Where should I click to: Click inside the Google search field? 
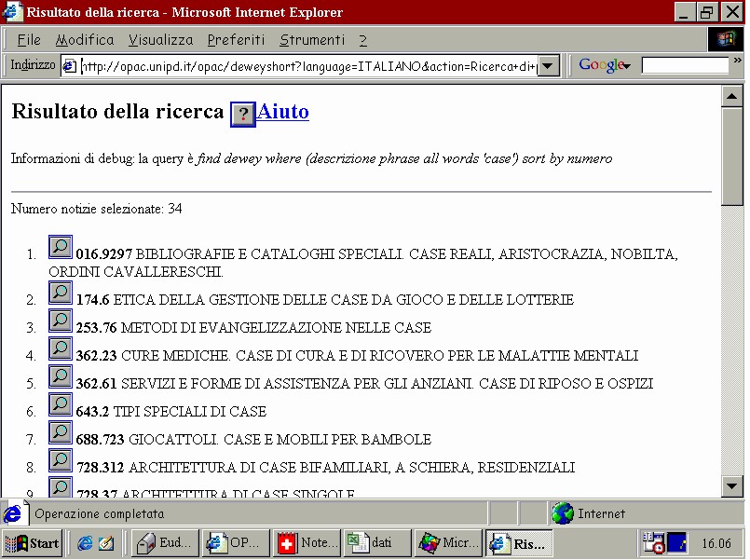click(685, 65)
